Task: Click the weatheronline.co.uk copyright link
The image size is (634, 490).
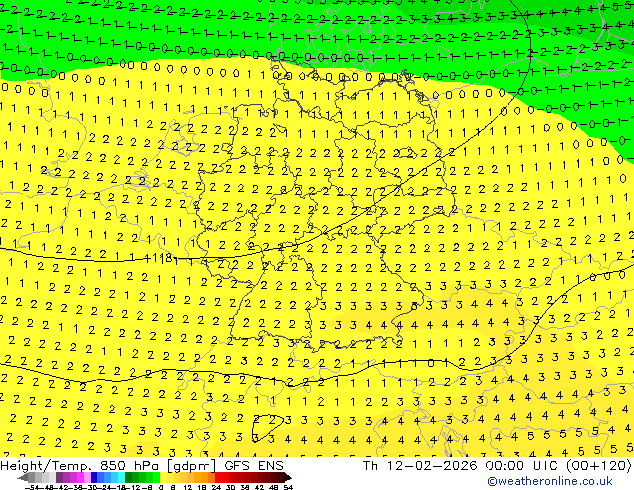Action: pos(550,481)
